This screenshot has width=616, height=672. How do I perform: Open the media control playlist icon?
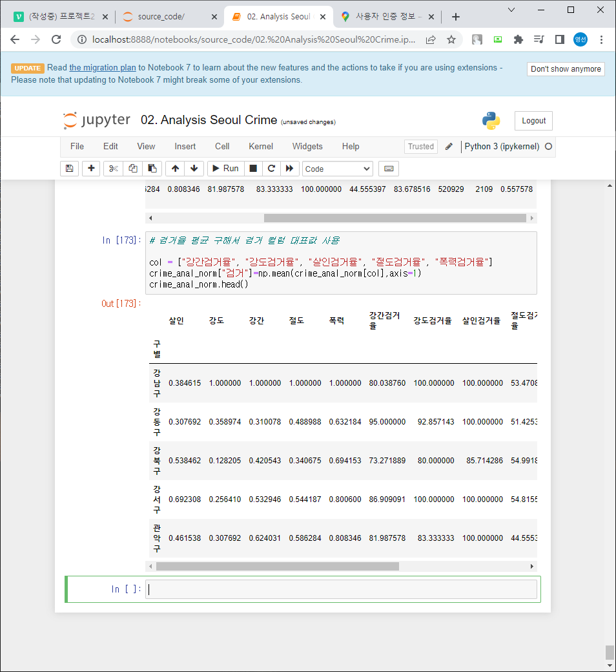539,40
